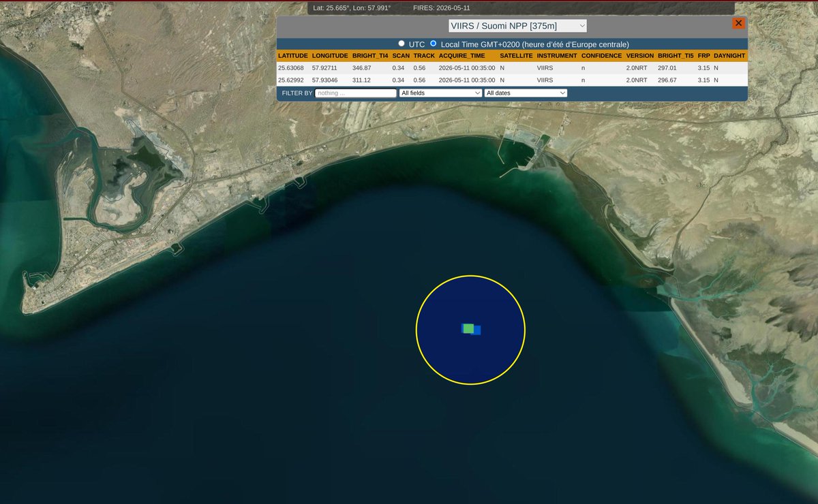Click the INSTRUMENT column header

(557, 55)
